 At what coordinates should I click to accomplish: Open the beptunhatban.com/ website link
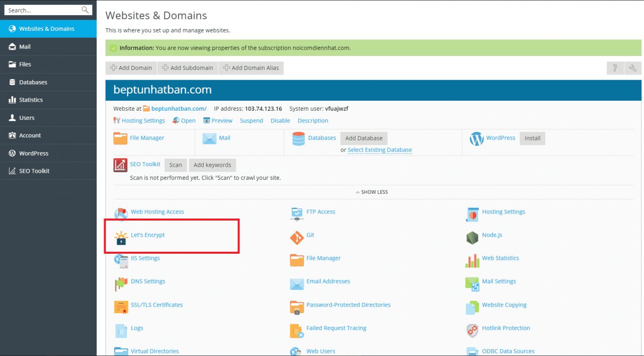pos(179,109)
